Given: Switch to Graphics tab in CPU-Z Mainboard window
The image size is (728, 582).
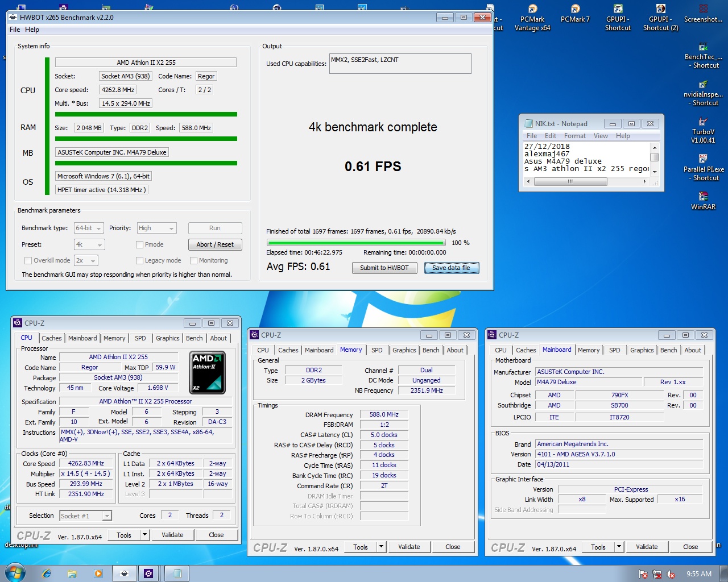Looking at the screenshot, I should pyautogui.click(x=642, y=350).
